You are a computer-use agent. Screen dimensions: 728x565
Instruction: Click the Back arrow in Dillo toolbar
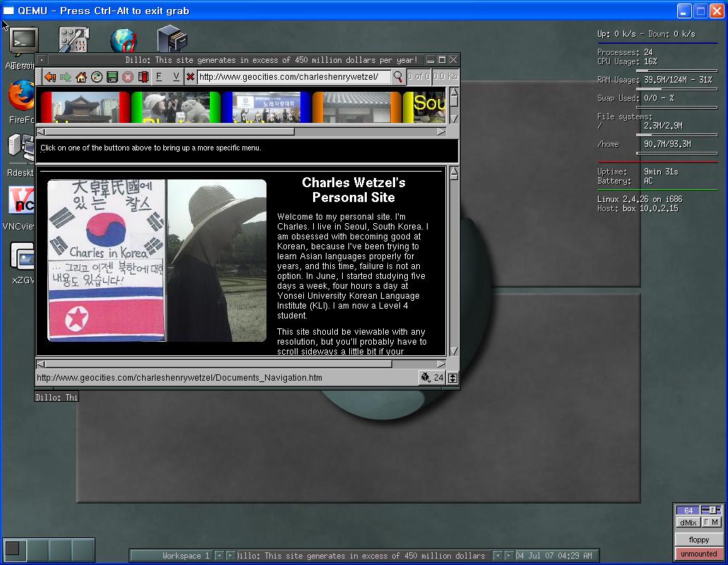point(49,77)
